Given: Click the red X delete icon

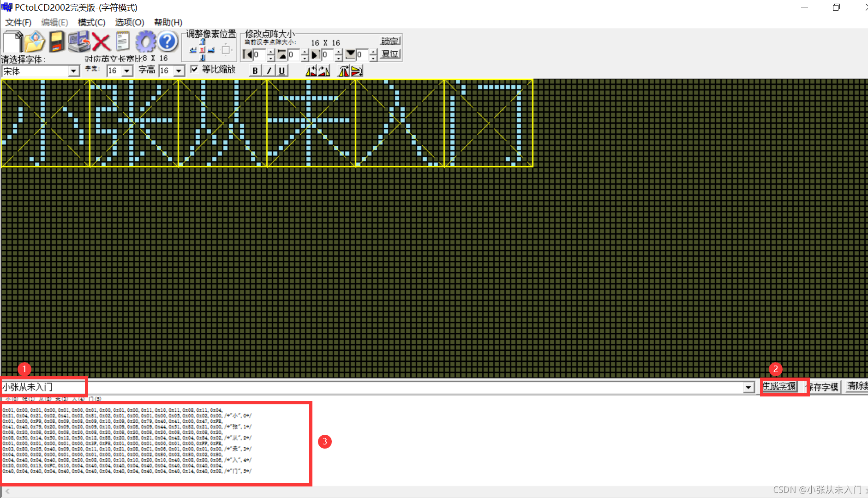Looking at the screenshot, I should [101, 42].
